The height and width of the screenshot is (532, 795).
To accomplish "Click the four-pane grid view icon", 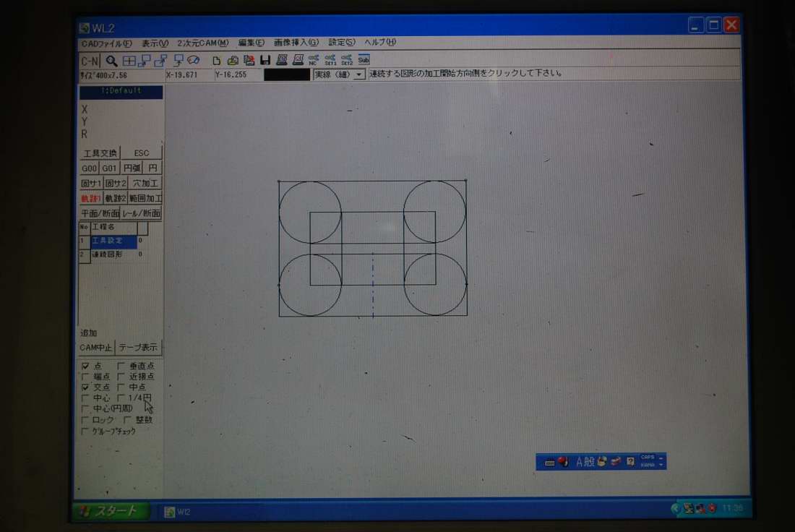I will click(x=129, y=61).
